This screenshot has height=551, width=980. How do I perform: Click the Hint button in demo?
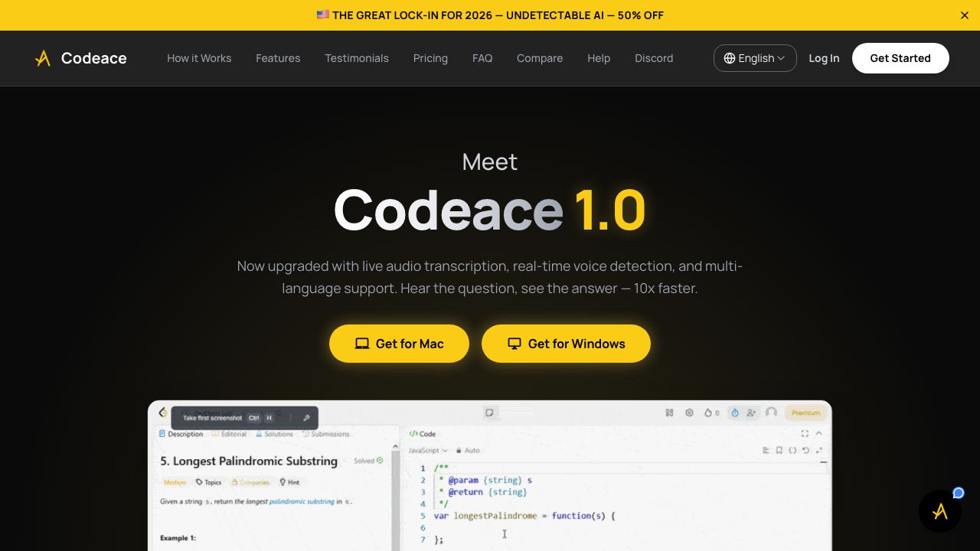289,482
